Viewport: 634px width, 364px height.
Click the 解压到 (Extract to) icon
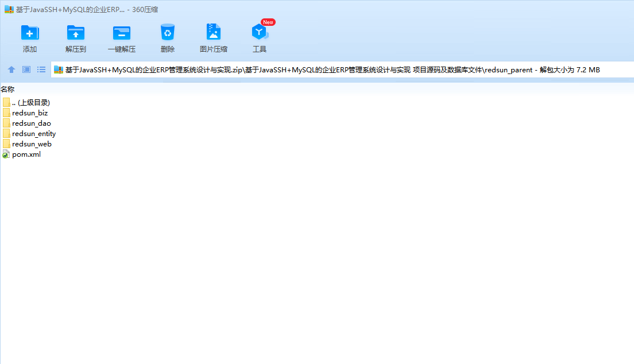point(76,33)
